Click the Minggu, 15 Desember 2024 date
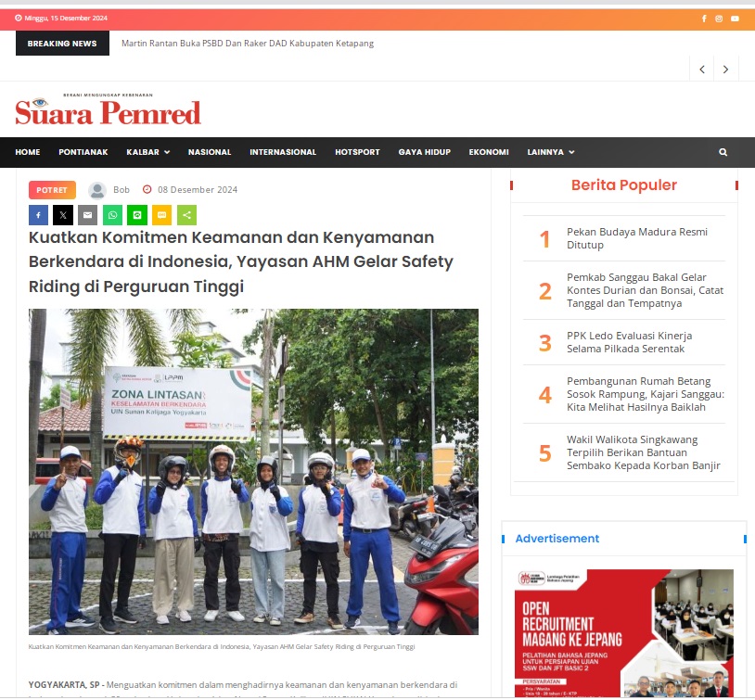Image resolution: width=755 pixels, height=700 pixels. pos(66,19)
